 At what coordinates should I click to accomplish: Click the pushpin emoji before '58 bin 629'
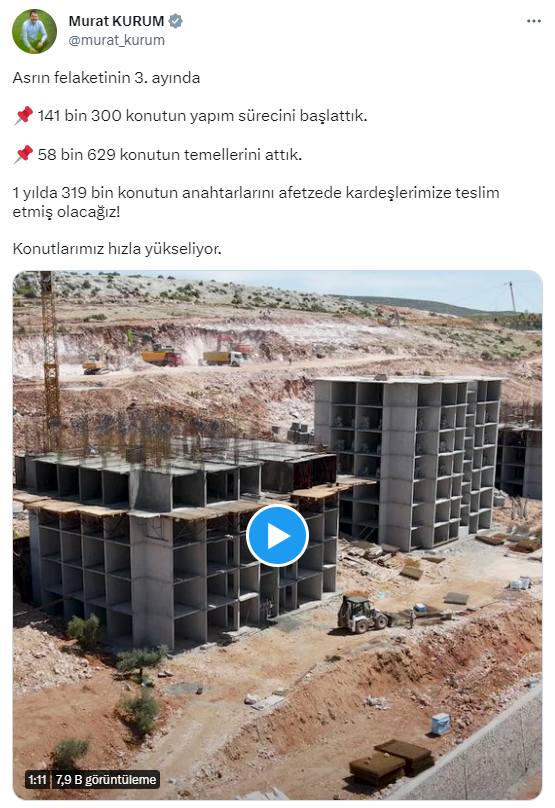[x=23, y=154]
